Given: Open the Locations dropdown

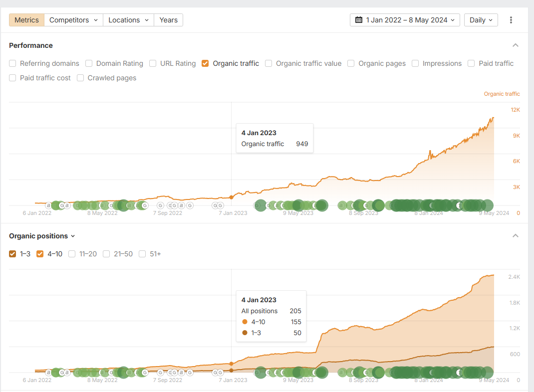Looking at the screenshot, I should pyautogui.click(x=128, y=20).
